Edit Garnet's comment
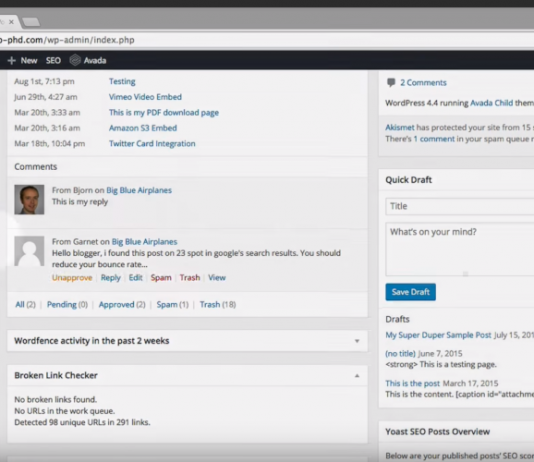 pyautogui.click(x=136, y=278)
